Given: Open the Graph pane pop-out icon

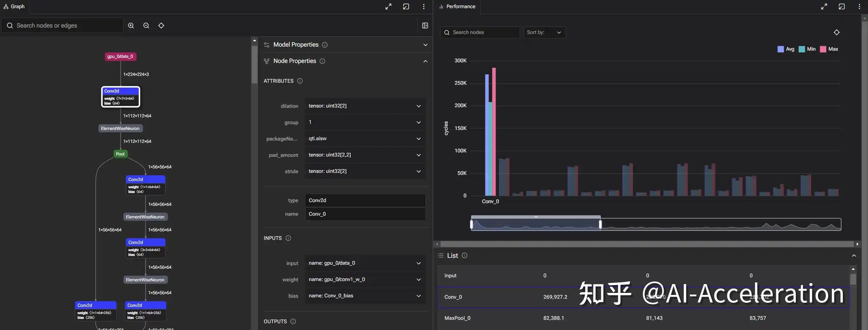Looking at the screenshot, I should tap(406, 6).
